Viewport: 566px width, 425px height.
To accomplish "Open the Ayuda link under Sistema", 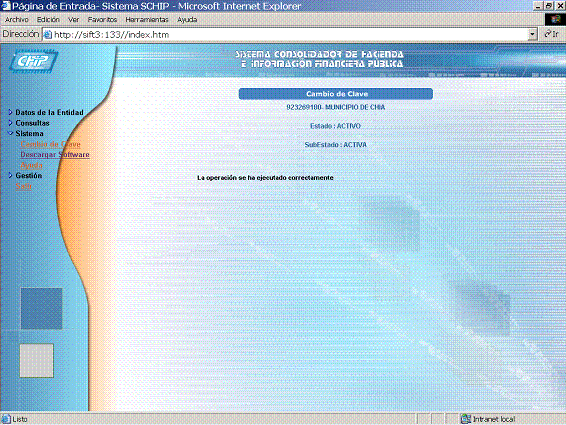I will click(31, 165).
